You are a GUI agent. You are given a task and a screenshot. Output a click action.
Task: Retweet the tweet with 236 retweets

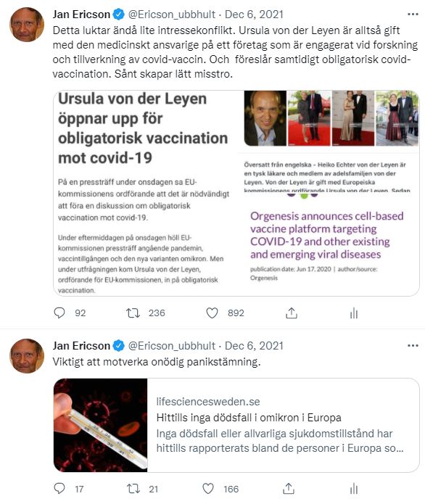pos(133,313)
